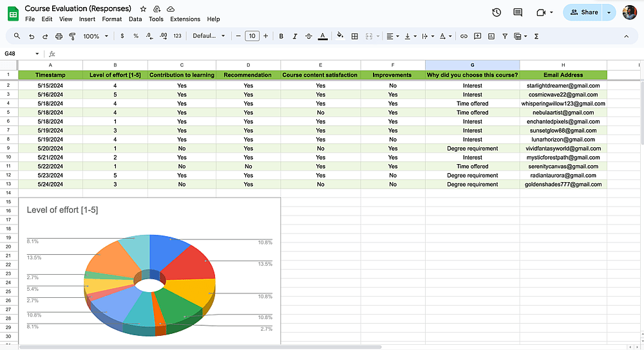The width and height of the screenshot is (644, 350).
Task: Start a meeting with camera icon
Action: click(x=541, y=12)
